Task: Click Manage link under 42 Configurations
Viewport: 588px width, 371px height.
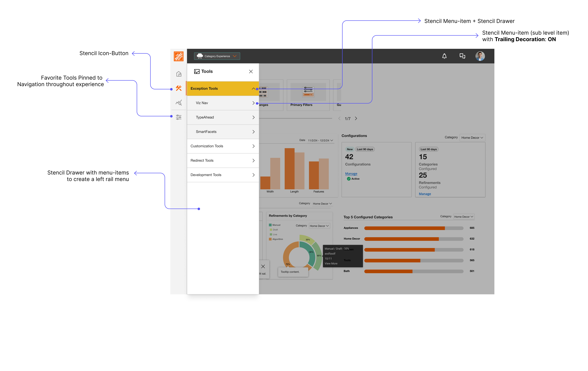Action: [x=351, y=174]
